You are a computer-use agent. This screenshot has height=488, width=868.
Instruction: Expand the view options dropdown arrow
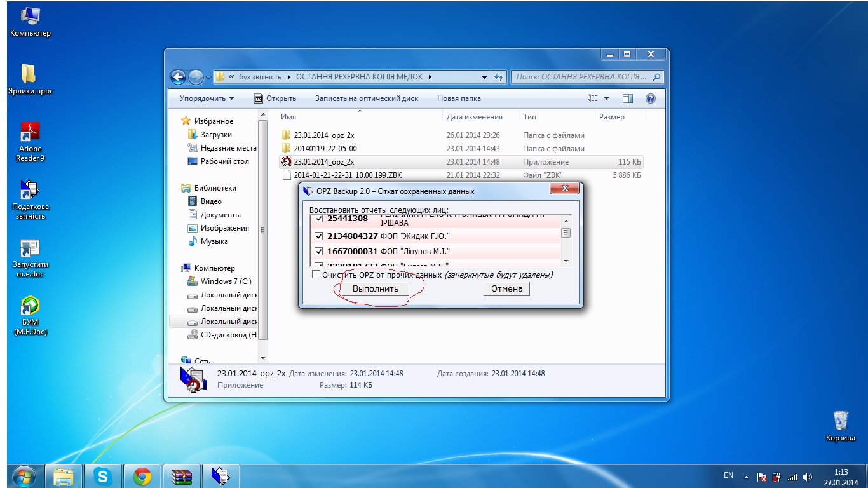point(606,98)
